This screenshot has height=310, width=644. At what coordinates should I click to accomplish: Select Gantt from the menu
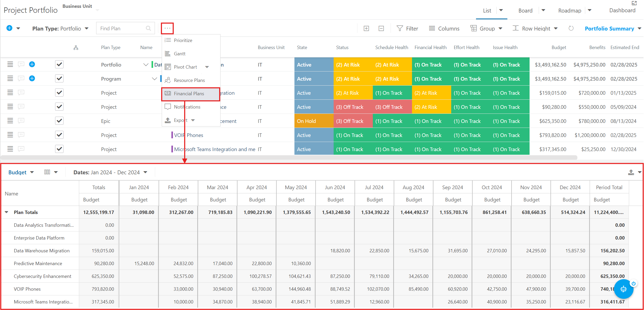[x=191, y=53]
